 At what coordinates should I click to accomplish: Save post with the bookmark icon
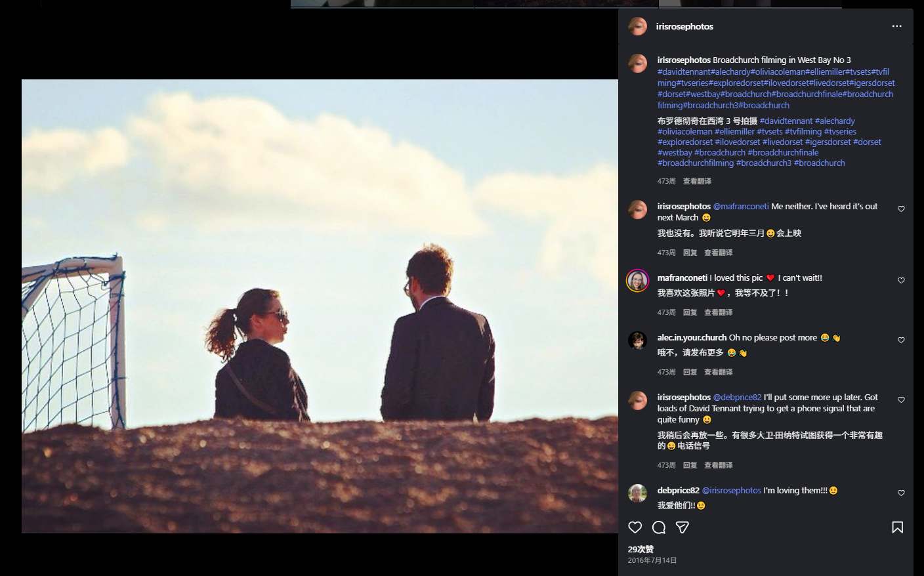click(897, 527)
